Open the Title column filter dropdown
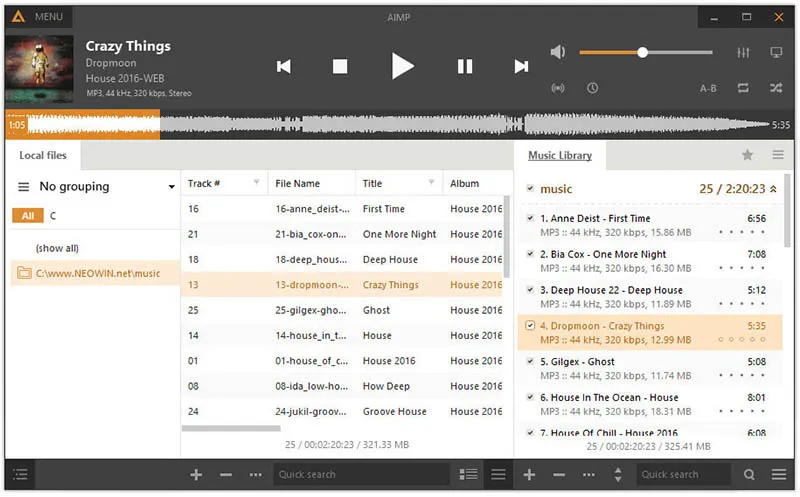Image resolution: width=800 pixels, height=497 pixels. click(x=432, y=183)
